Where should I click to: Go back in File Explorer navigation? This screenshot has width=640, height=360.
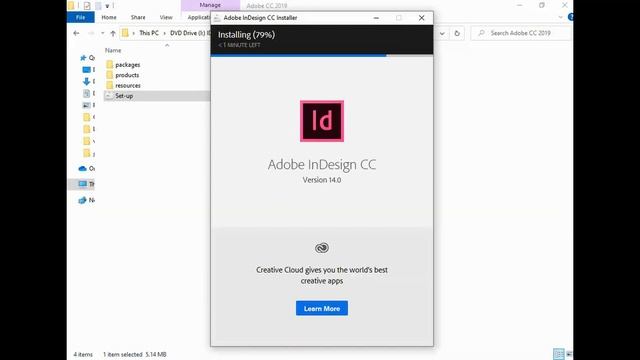tap(76, 33)
